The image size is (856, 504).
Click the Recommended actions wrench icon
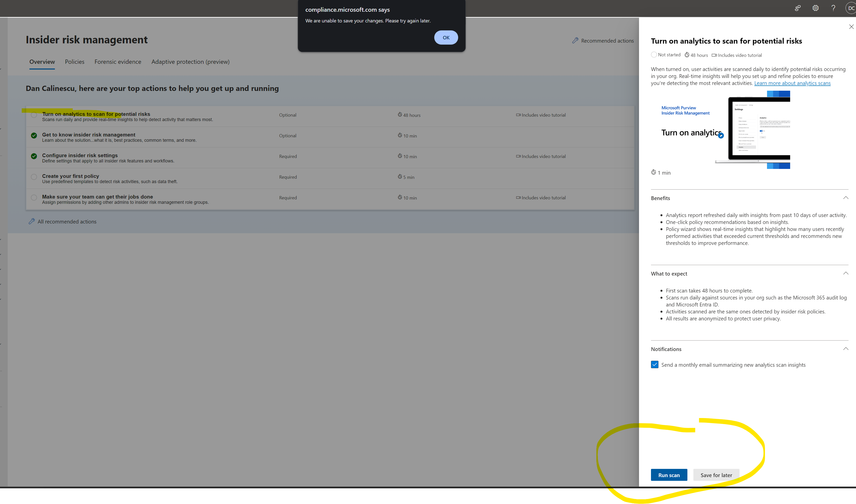point(575,40)
